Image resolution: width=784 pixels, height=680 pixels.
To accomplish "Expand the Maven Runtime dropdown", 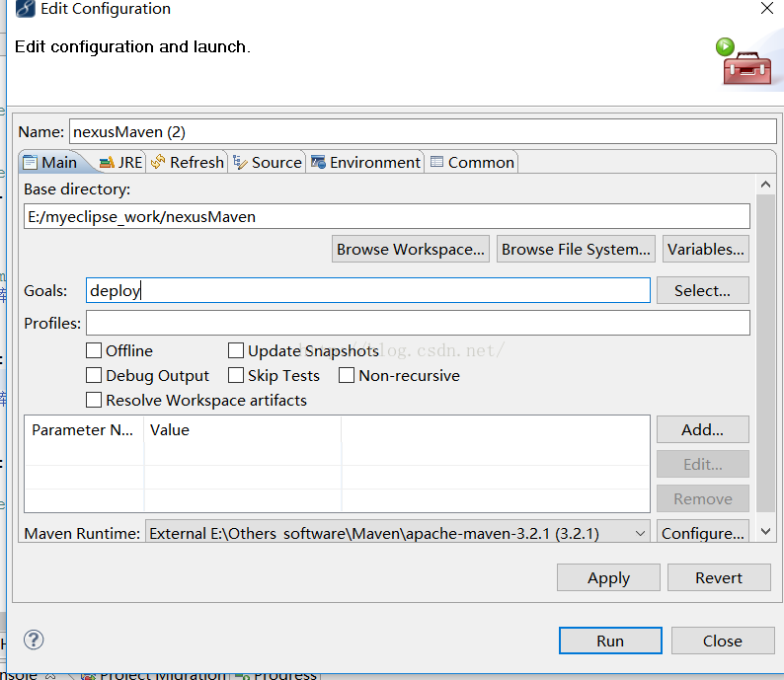I will point(640,534).
